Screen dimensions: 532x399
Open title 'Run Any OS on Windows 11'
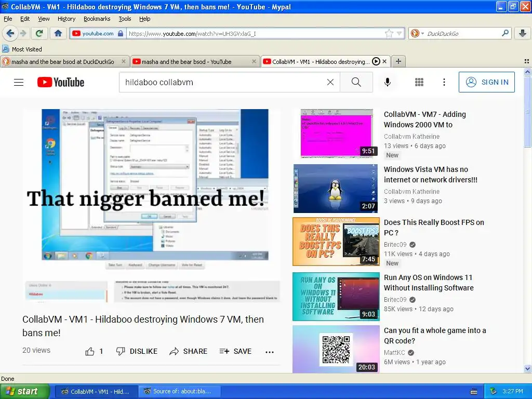click(429, 282)
